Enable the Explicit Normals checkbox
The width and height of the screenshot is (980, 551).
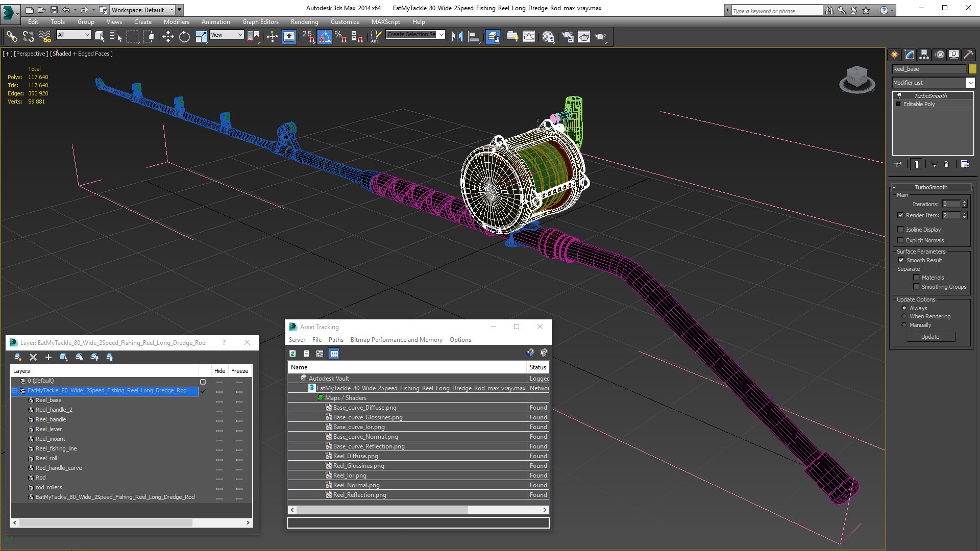[900, 240]
